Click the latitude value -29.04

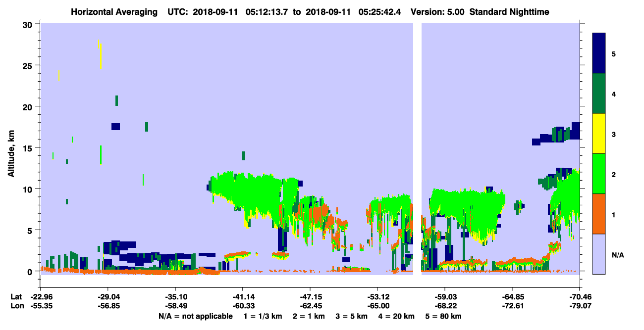[x=107, y=296]
